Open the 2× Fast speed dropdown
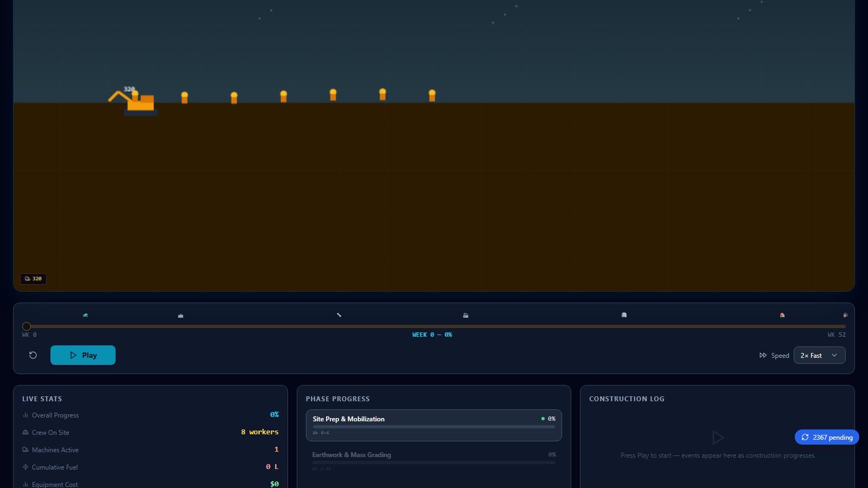The image size is (868, 488). (819, 355)
